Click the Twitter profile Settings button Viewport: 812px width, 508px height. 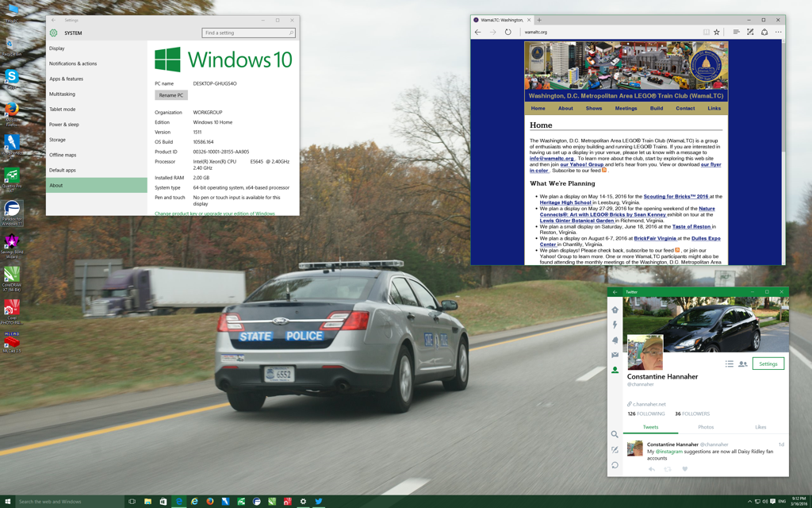(x=768, y=364)
